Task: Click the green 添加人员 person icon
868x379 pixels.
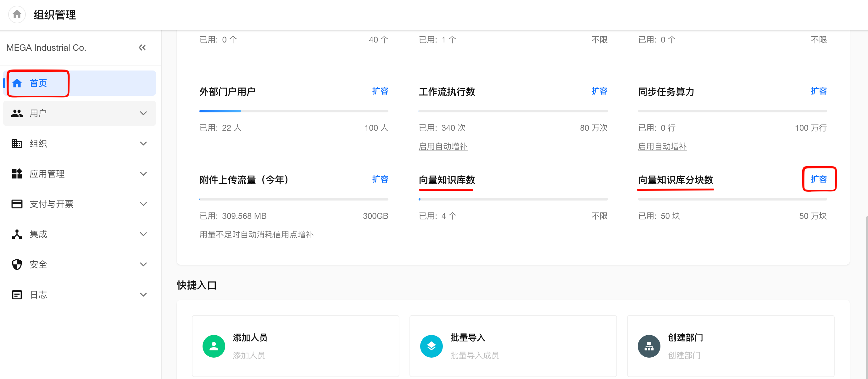Action: [x=214, y=346]
